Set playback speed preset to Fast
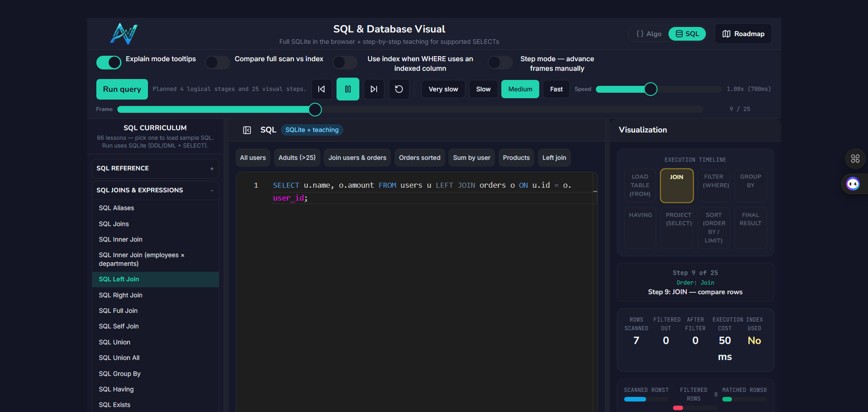 (x=556, y=89)
